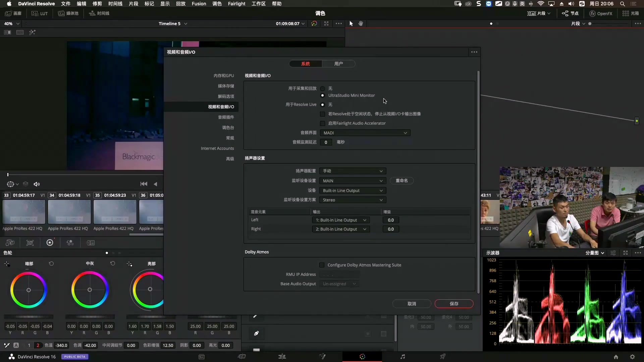Viewport: 644px width, 362px height.
Task: Open the Left channel output dropdown
Action: [341, 220]
